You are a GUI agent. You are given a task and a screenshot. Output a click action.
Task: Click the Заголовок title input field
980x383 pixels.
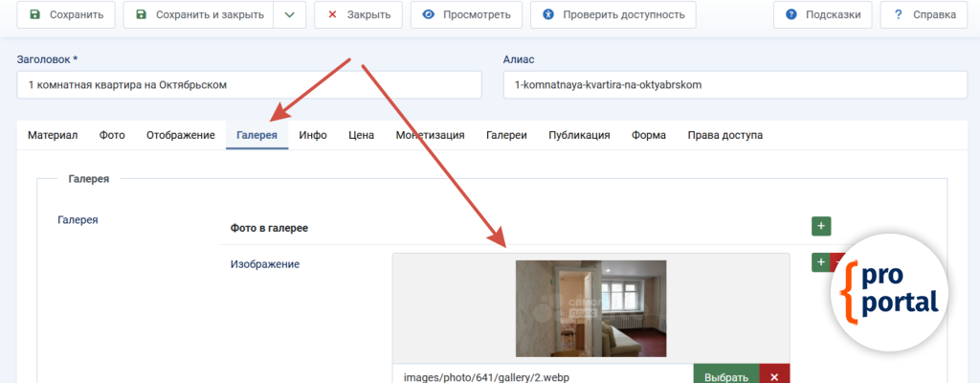tap(249, 84)
